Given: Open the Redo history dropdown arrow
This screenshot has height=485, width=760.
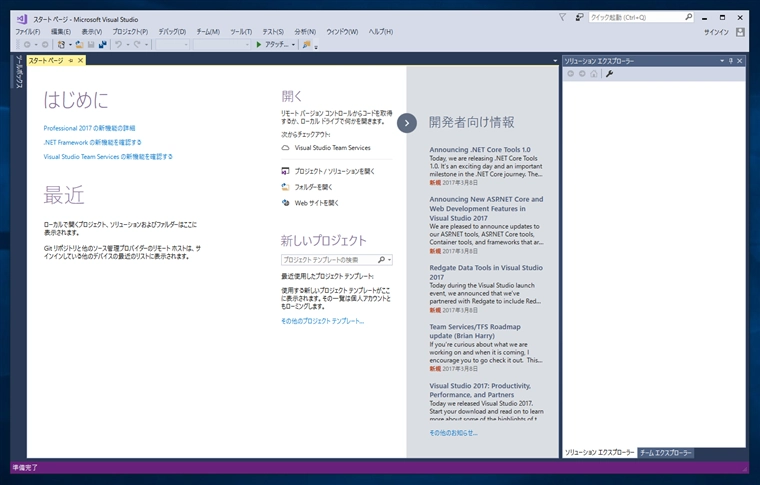Looking at the screenshot, I should tap(146, 45).
